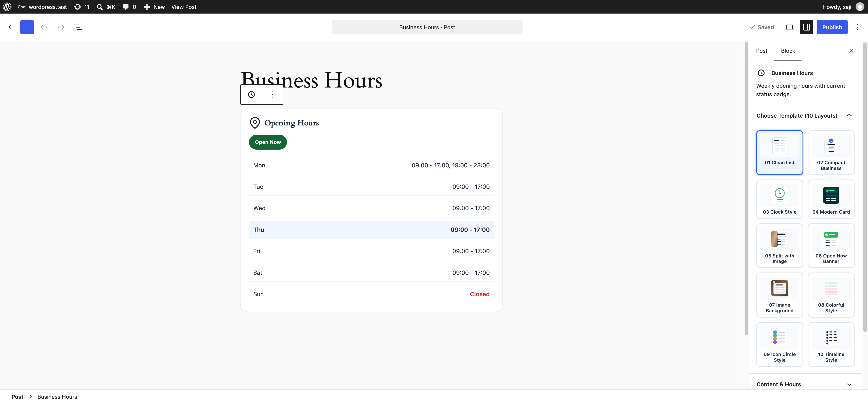
Task: Select the 10 Timeline Style template
Action: coord(831,344)
